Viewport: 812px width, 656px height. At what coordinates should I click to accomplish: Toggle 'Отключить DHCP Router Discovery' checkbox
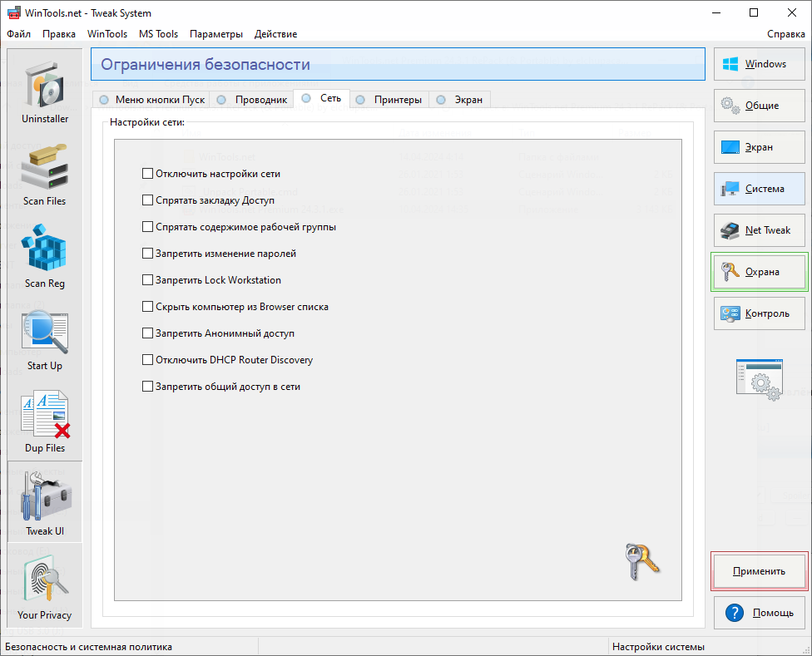tap(148, 360)
